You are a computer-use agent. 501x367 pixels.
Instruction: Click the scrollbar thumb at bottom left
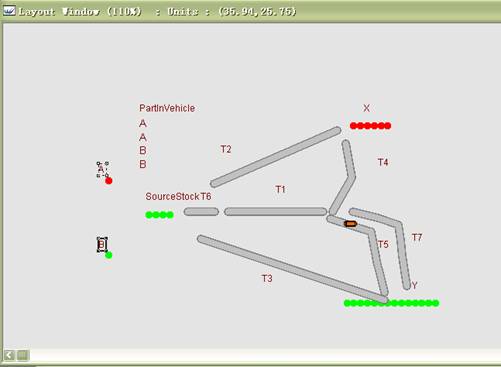[23, 355]
